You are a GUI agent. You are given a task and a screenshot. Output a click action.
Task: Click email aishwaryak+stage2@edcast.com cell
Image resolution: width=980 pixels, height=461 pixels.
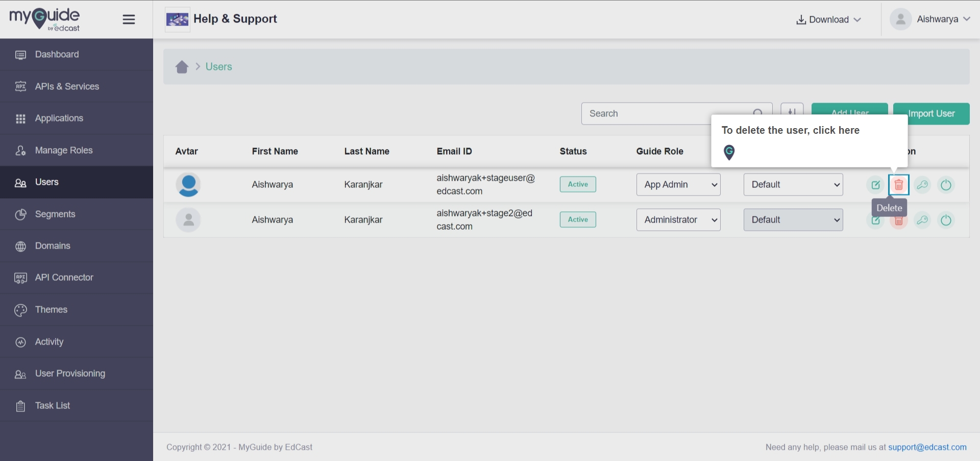tap(484, 220)
